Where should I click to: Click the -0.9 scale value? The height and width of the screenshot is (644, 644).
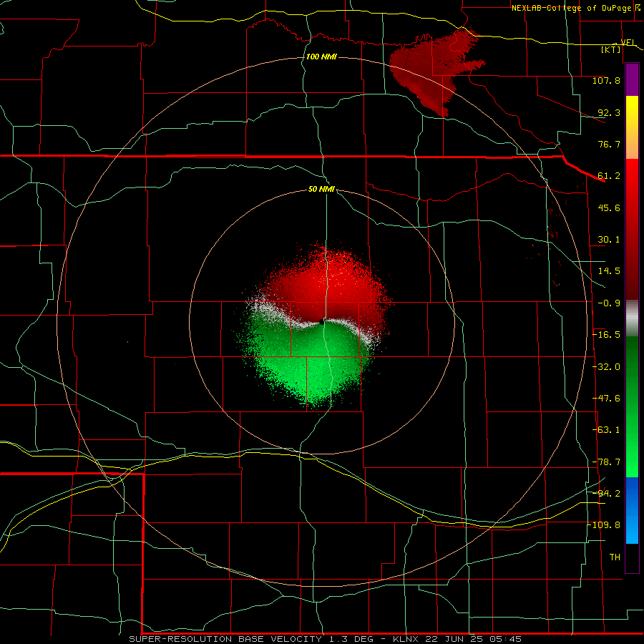(x=609, y=303)
